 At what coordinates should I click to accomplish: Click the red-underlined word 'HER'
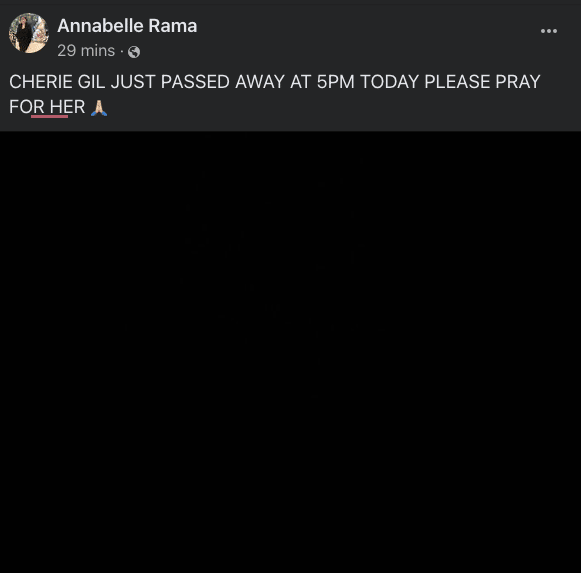[67, 107]
